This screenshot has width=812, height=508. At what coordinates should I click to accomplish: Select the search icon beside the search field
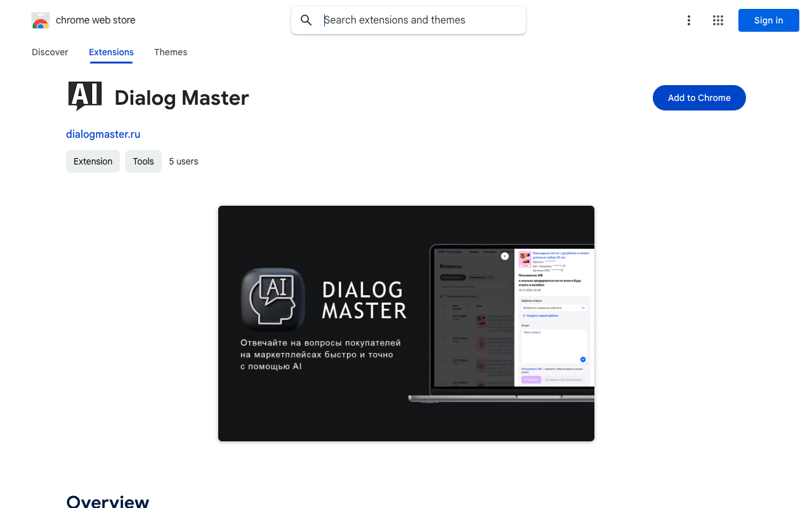tap(306, 20)
